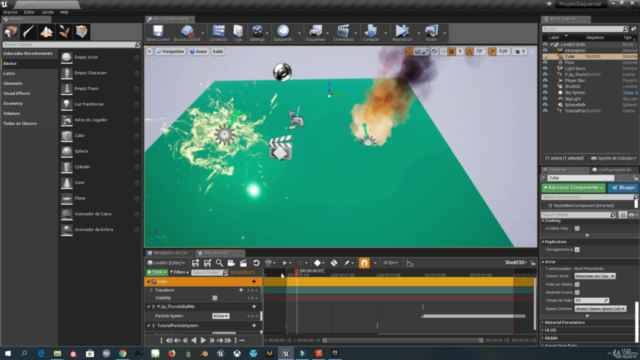This screenshot has width=640, height=360.
Task: Click the Sequencer render movie clapper icon
Action: (x=243, y=263)
